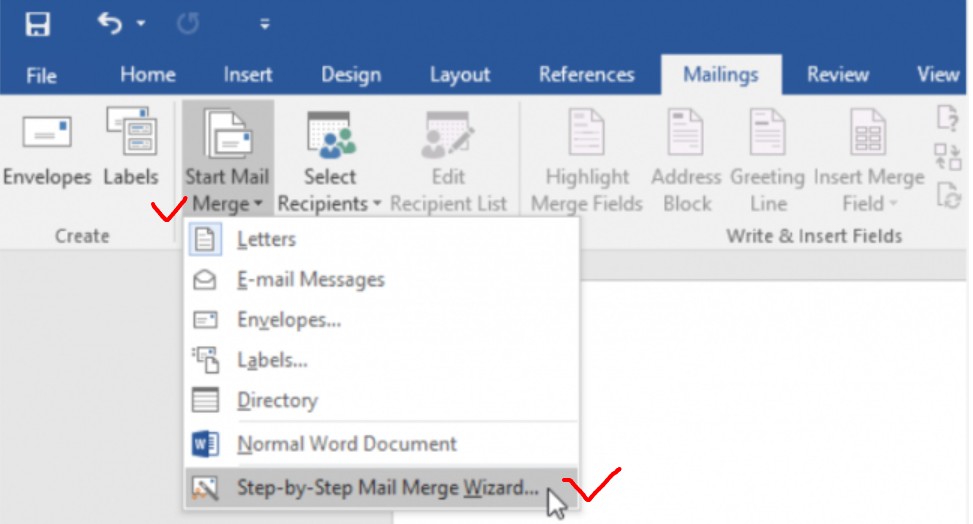
Task: Click the Start Mail Merge icon
Action: coord(228,133)
